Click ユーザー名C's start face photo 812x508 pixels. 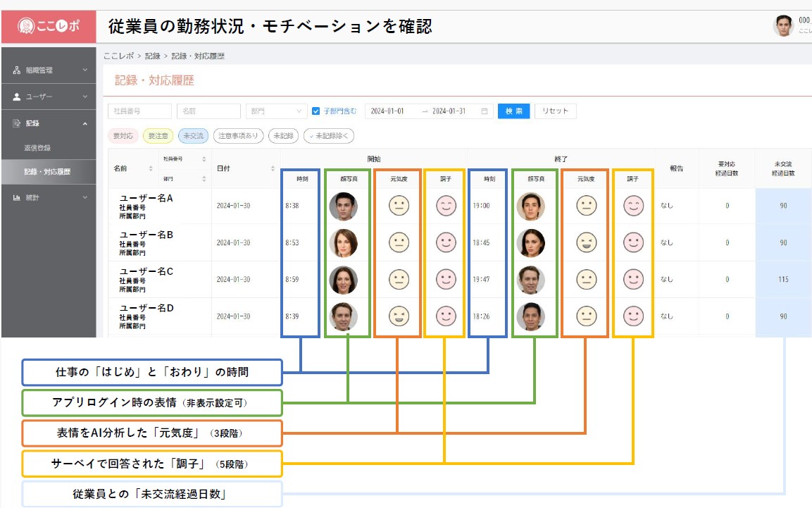pyautogui.click(x=343, y=280)
